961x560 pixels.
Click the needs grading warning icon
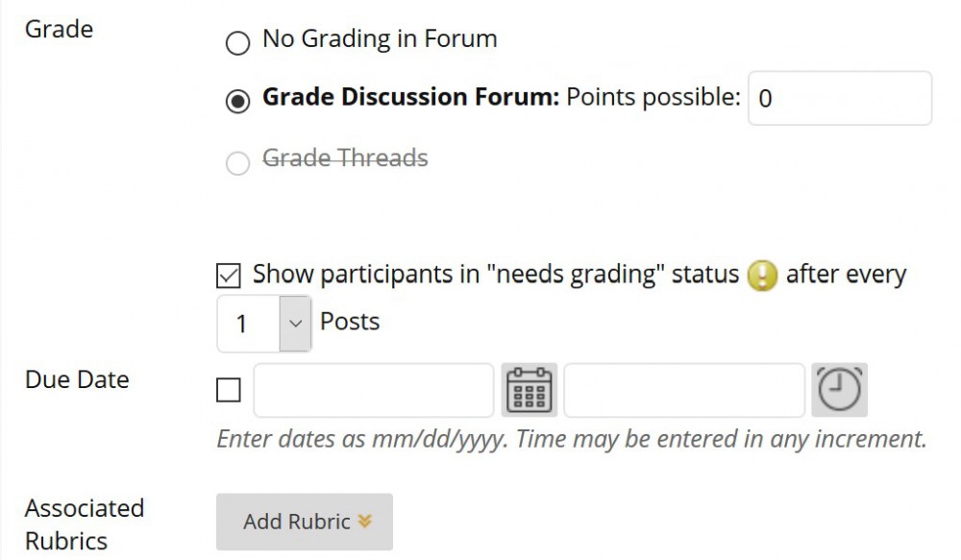tap(759, 276)
